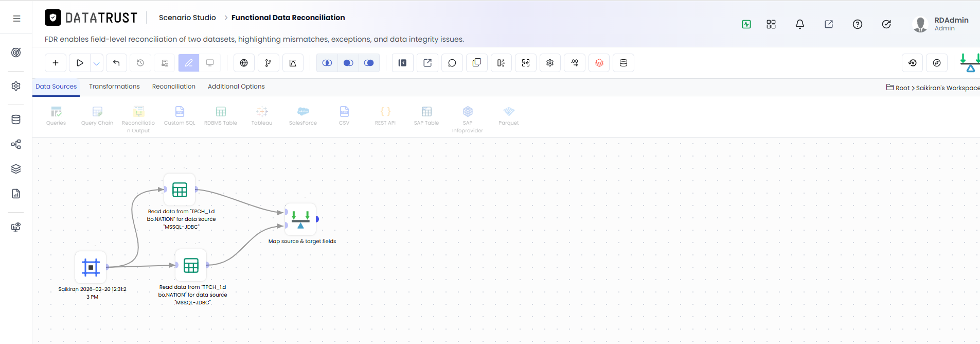The width and height of the screenshot is (980, 344).
Task: Select the Query Chain data source
Action: (x=97, y=116)
